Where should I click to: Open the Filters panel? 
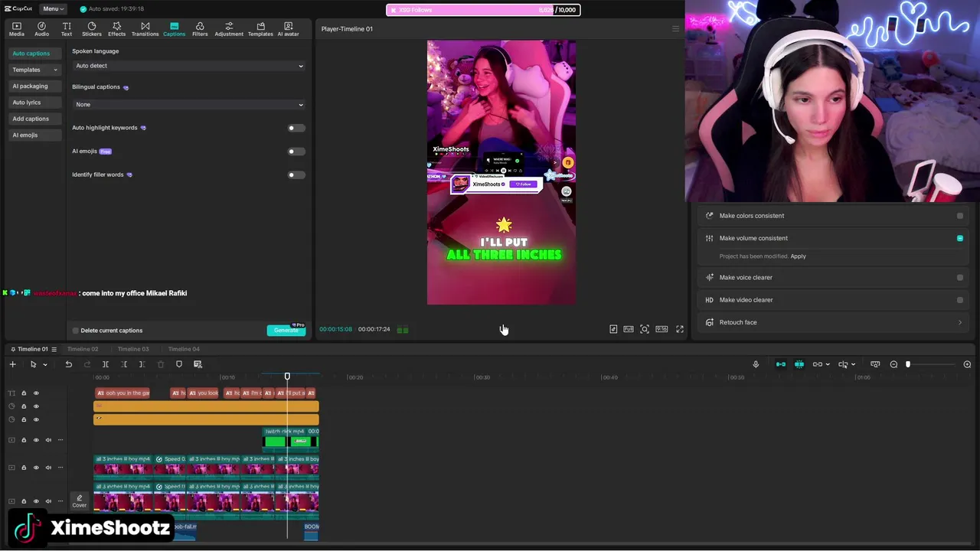(200, 29)
